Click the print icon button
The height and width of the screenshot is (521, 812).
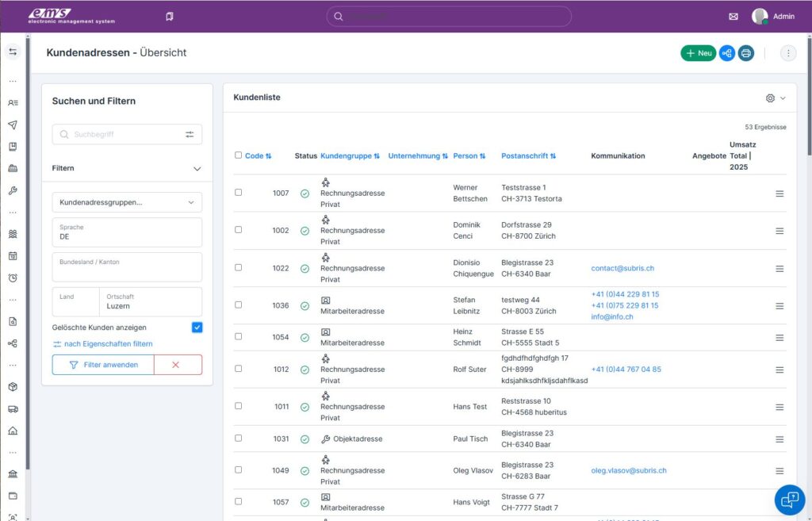(x=745, y=53)
